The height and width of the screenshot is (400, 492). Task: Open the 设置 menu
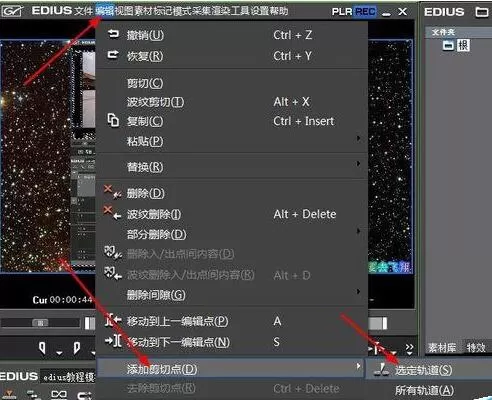point(260,11)
